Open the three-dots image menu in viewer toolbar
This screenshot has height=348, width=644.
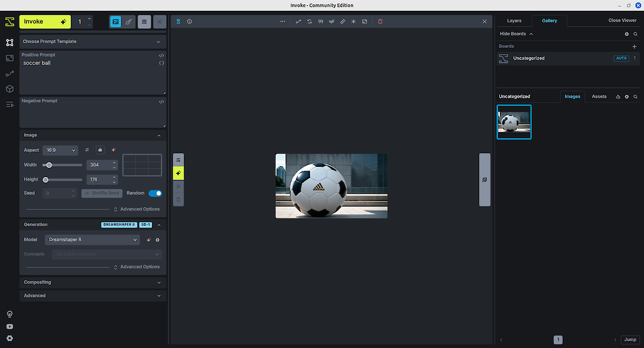tap(283, 22)
